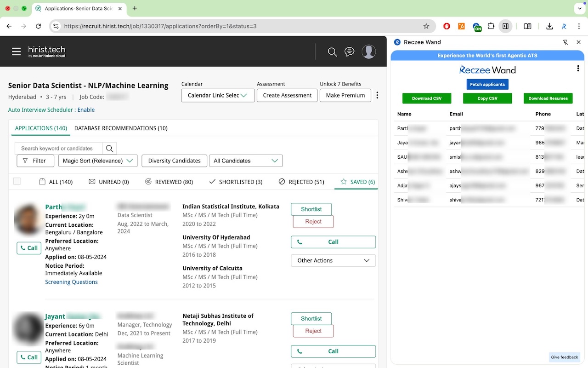Screen dimensions: 588x368
Task: Reject candidate Parth
Action: tap(313, 222)
